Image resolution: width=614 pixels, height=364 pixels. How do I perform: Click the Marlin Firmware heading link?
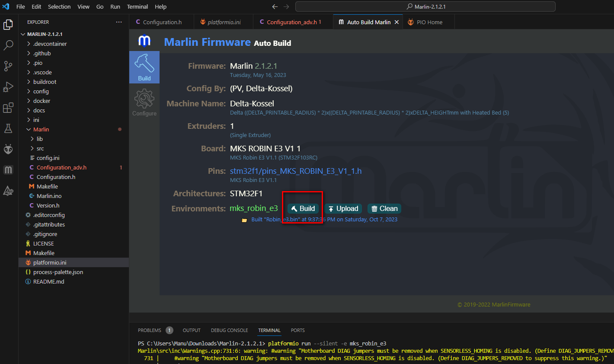click(x=208, y=42)
